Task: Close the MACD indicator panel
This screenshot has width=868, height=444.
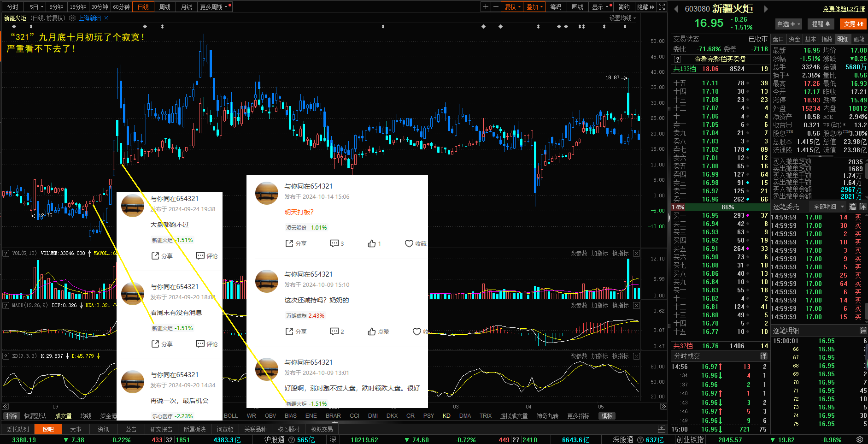Action: 636,305
